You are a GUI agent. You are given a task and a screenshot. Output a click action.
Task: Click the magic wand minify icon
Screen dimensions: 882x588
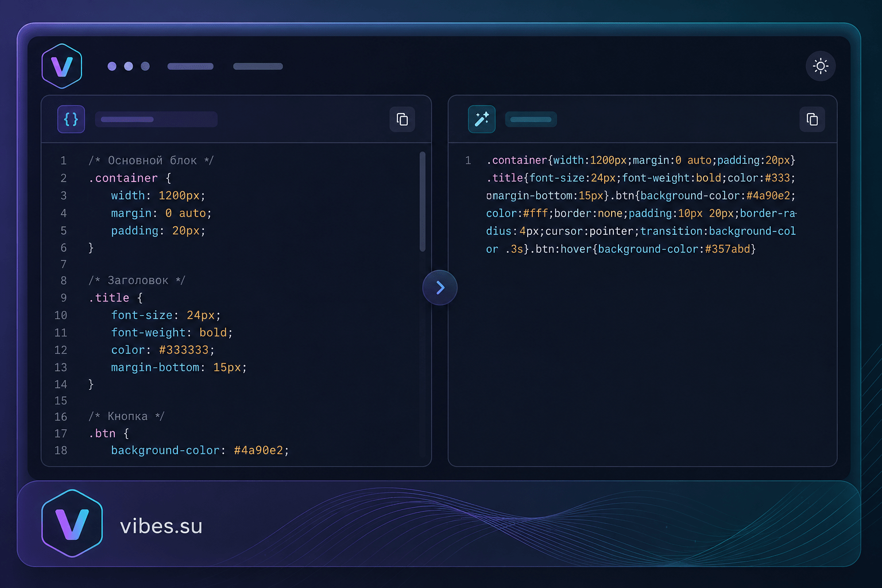482,119
